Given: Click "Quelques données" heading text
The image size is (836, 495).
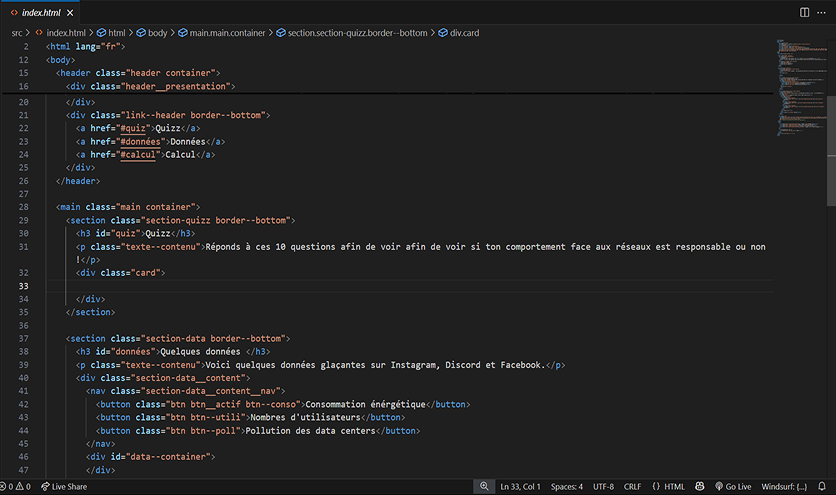Looking at the screenshot, I should tap(200, 352).
